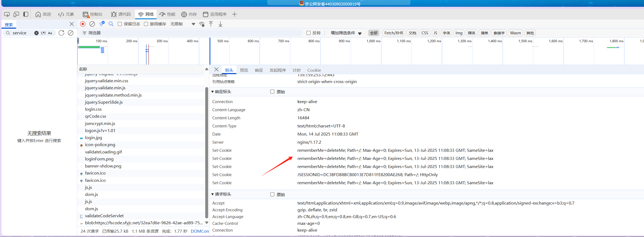Filter requests by JS type
This screenshot has width=644, height=237.
[435, 33]
